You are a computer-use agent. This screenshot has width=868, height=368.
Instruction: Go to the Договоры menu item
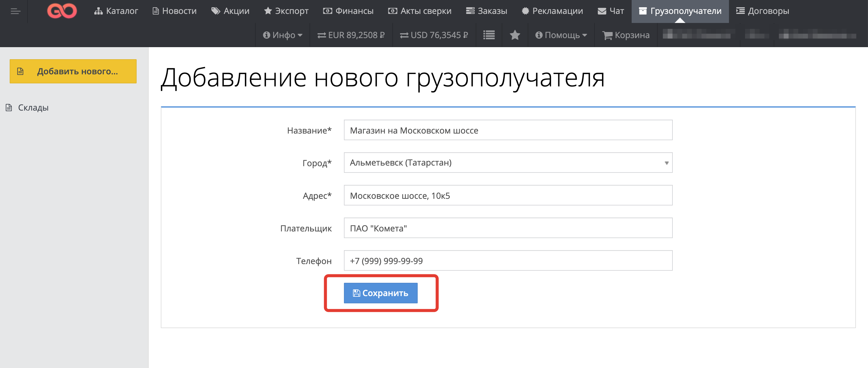[x=762, y=11]
